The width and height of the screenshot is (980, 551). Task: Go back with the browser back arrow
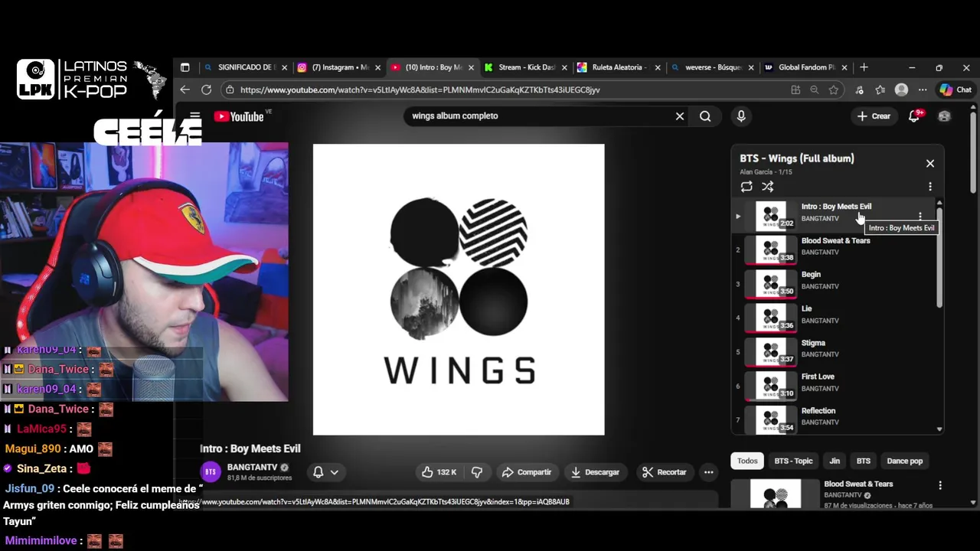(x=185, y=90)
